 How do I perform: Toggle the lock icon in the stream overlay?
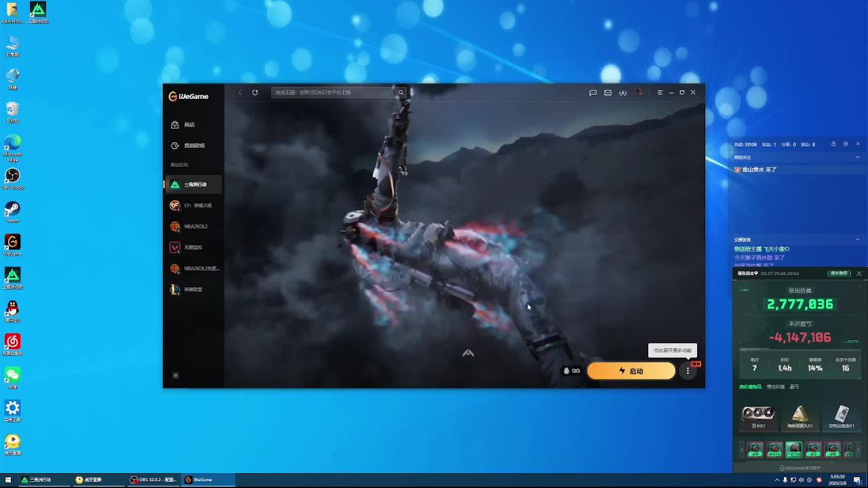[x=833, y=144]
